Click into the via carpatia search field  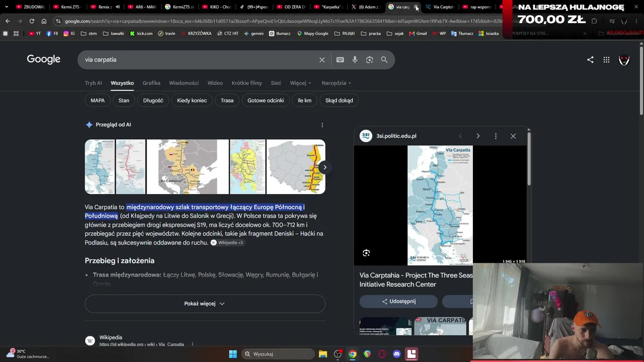tap(200, 60)
